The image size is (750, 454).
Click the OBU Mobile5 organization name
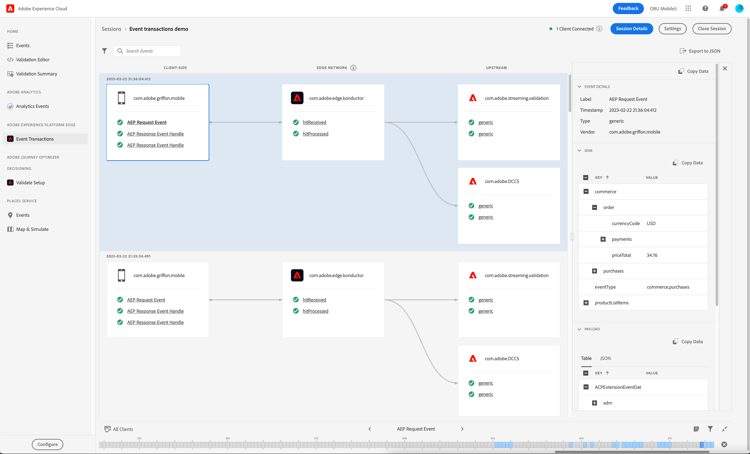click(663, 9)
